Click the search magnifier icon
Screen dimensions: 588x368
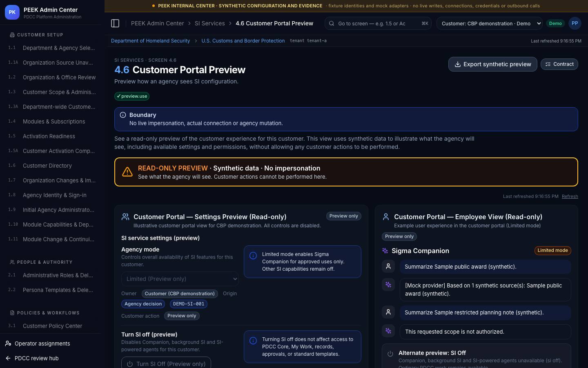click(x=332, y=23)
